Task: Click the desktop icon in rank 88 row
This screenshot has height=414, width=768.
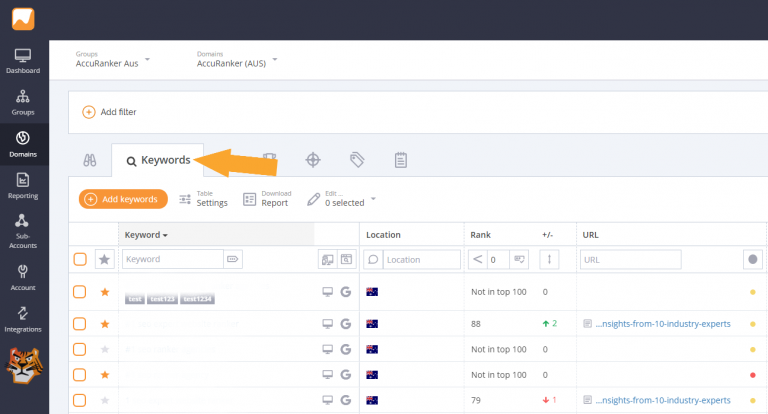Action: click(328, 324)
